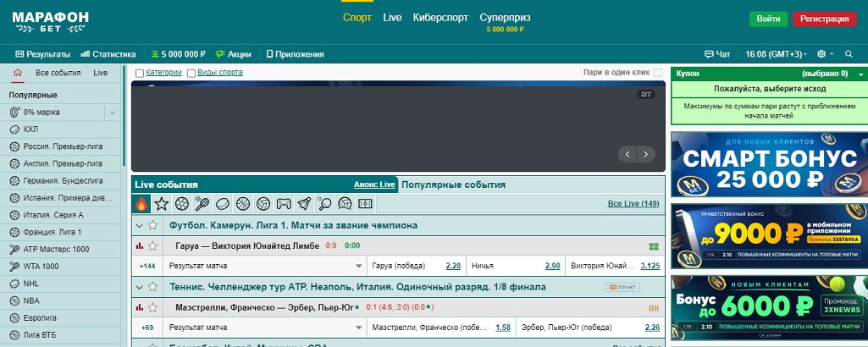
Task: Show previous banner slide with left arrow
Action: pyautogui.click(x=628, y=154)
